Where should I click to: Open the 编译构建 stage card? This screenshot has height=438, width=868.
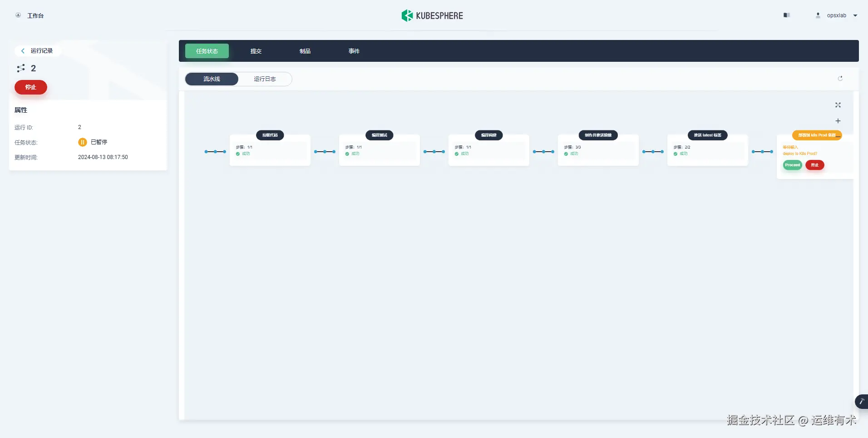[x=488, y=135]
